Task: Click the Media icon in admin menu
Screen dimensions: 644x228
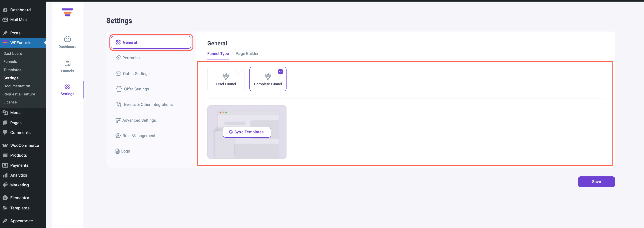Action: pyautogui.click(x=5, y=113)
